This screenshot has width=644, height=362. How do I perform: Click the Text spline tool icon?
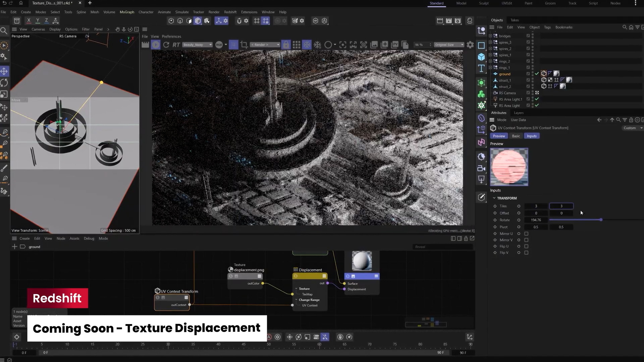pos(481,68)
